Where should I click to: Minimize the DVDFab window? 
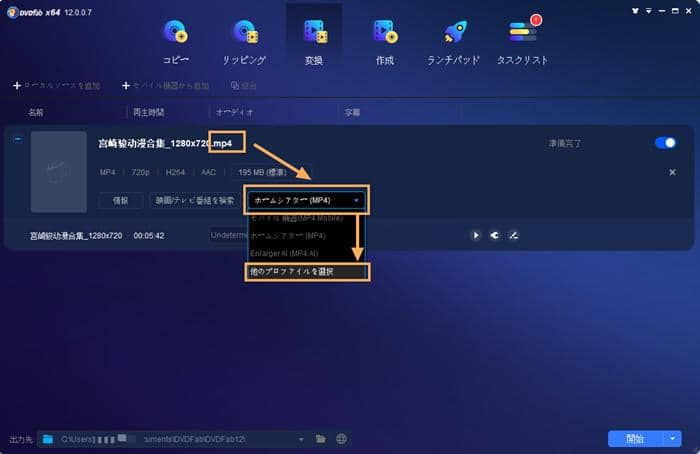click(662, 11)
